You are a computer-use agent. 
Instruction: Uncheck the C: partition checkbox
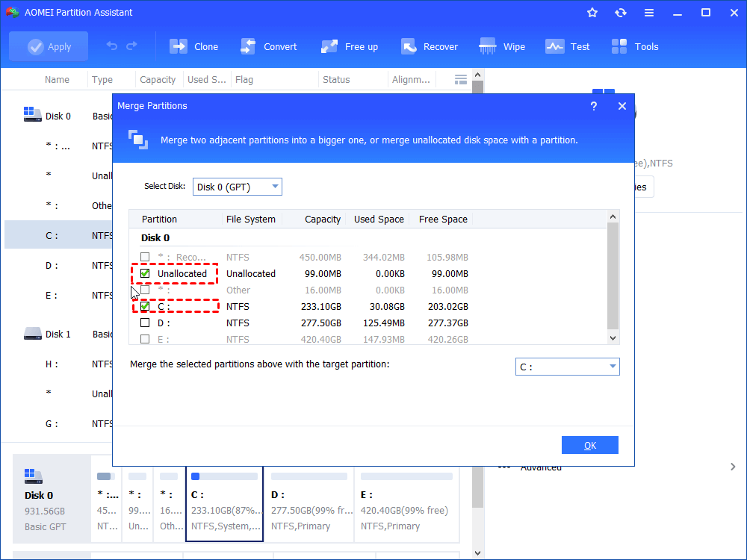tap(145, 306)
